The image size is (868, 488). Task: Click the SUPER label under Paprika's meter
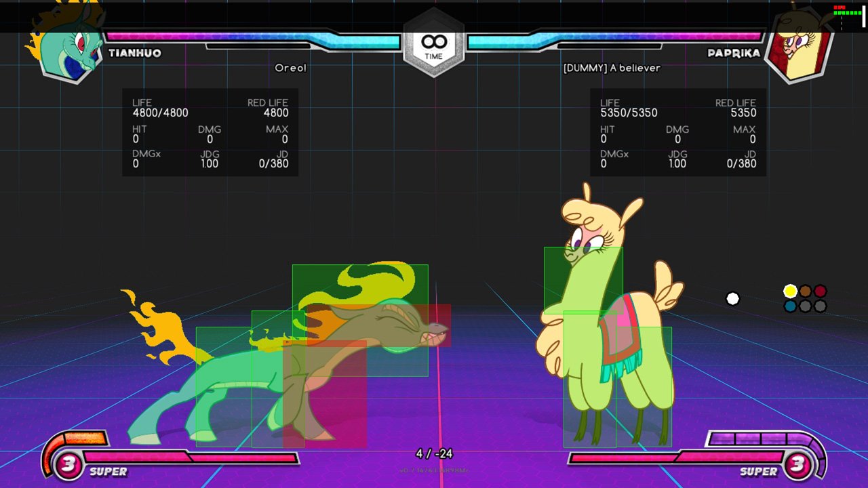(758, 472)
